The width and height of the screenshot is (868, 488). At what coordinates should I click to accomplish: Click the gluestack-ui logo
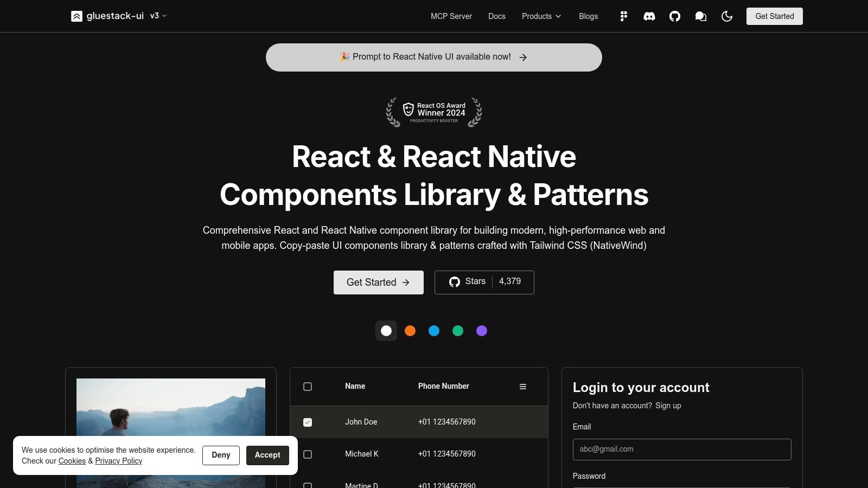point(107,16)
